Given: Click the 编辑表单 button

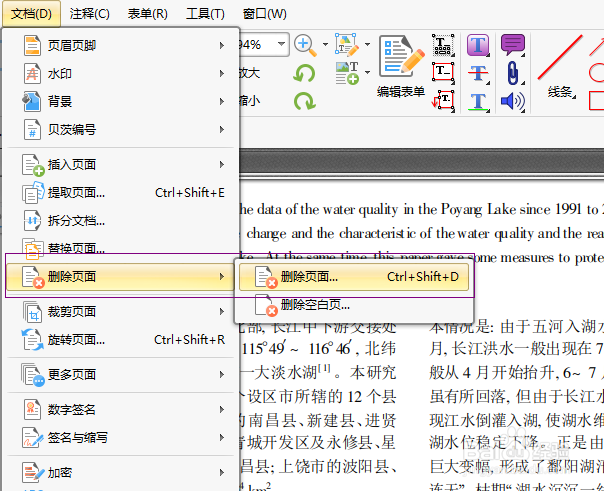Looking at the screenshot, I should point(401,66).
